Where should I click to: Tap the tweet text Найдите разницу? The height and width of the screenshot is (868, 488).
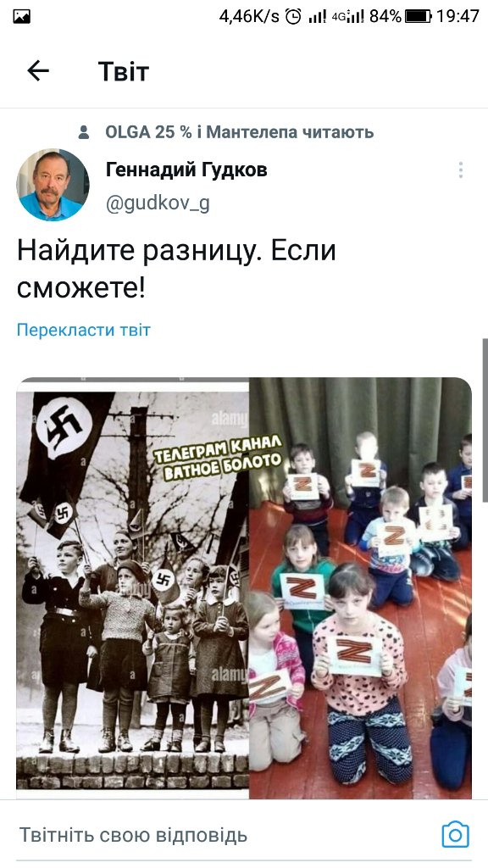(138, 251)
